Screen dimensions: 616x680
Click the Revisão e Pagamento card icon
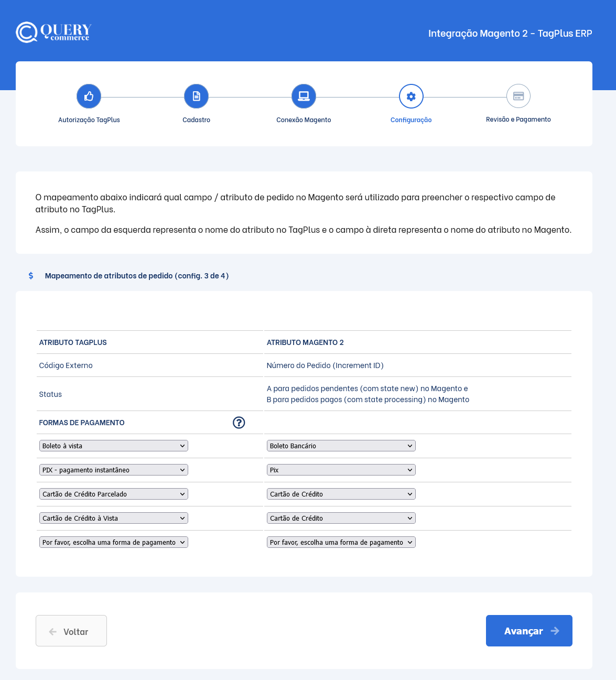pos(518,96)
